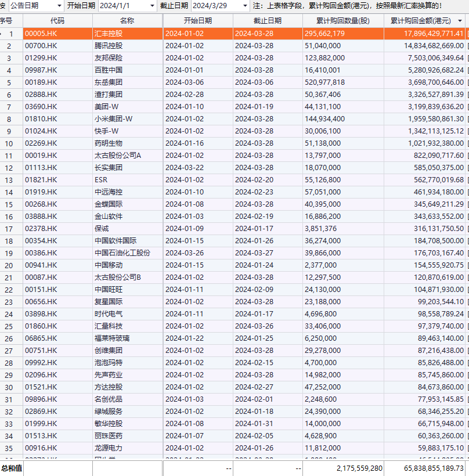Sort by the 开始日期 column header
Screen dimensions: 469x476
[198, 21]
